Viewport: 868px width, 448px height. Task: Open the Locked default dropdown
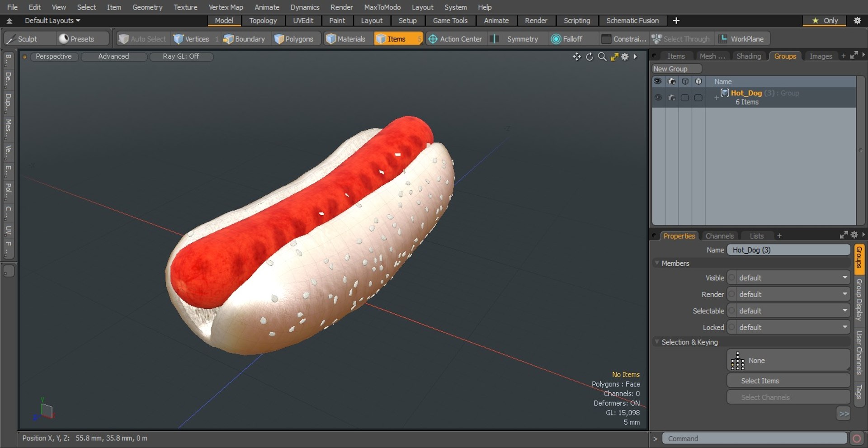pos(789,327)
